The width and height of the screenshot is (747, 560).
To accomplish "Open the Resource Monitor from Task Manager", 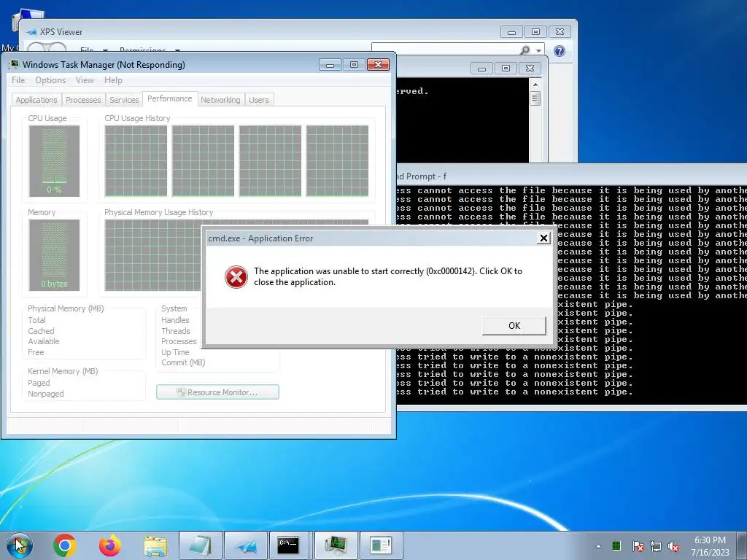I will coord(217,392).
